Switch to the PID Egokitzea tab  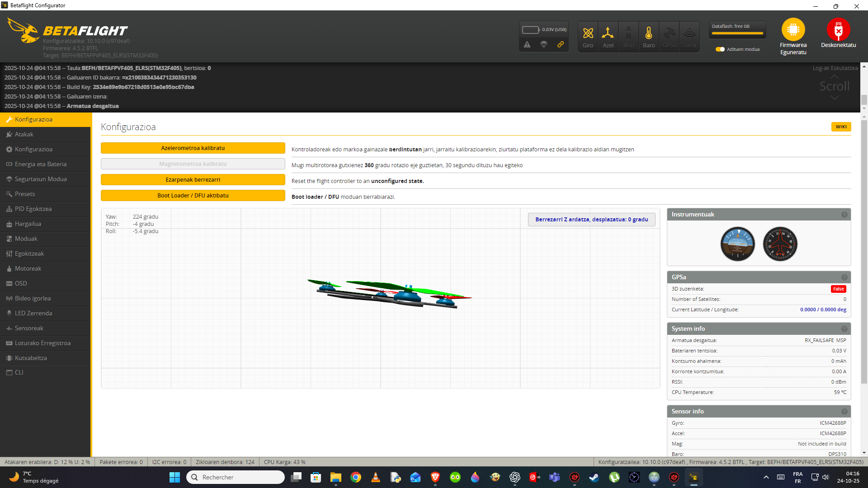coord(33,209)
